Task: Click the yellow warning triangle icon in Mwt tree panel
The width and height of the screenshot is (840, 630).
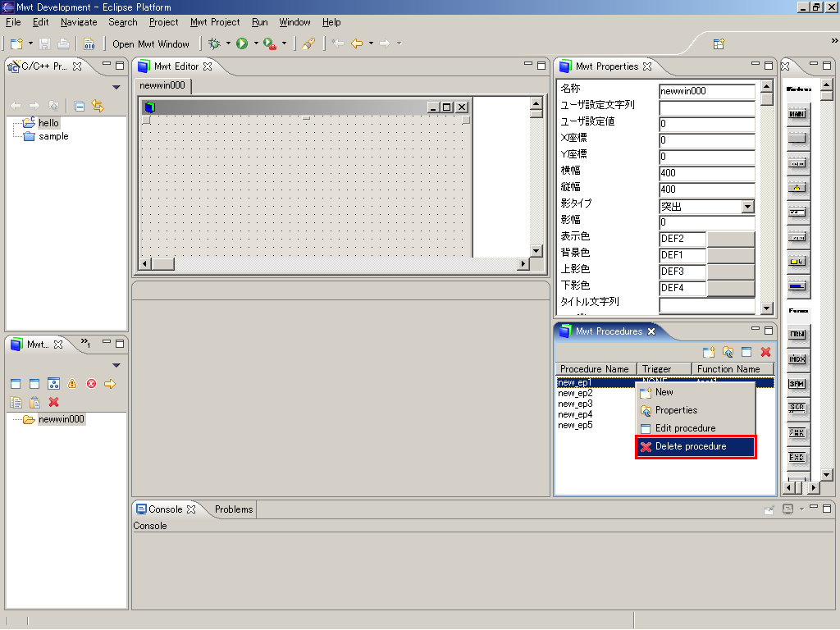Action: click(x=72, y=384)
